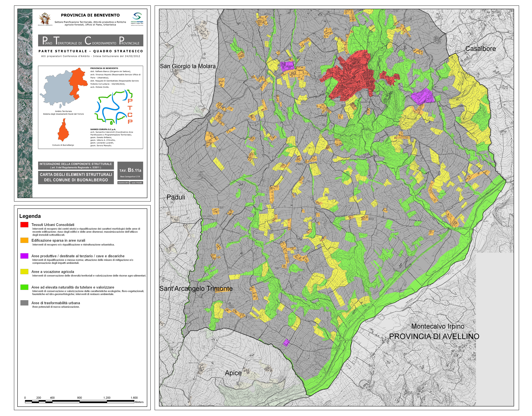Click the scale bar in the legend
The image size is (532, 416).
click(80, 401)
